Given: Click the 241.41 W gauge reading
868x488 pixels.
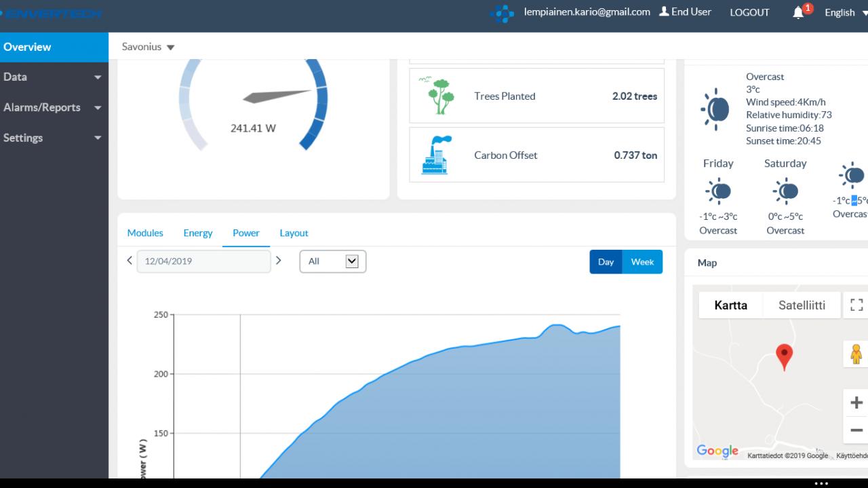Looking at the screenshot, I should 253,128.
